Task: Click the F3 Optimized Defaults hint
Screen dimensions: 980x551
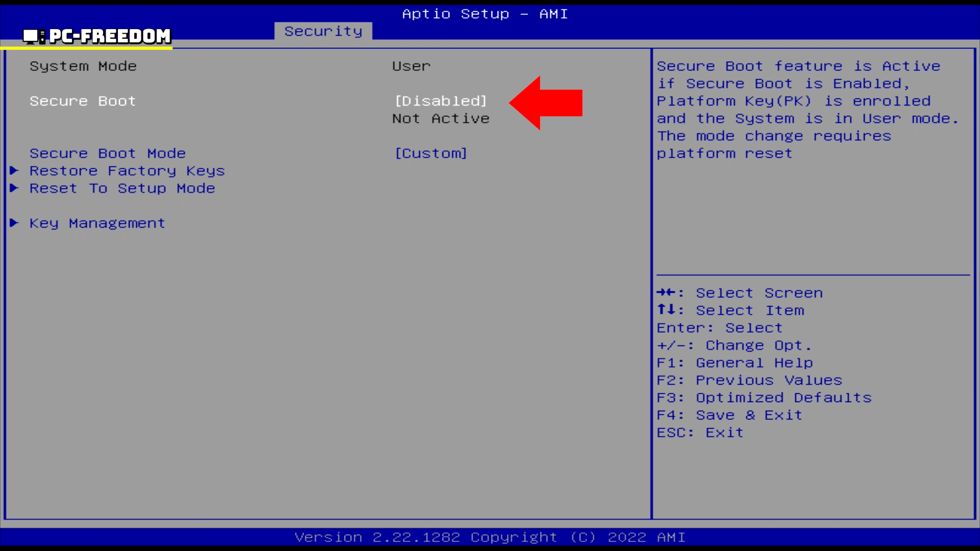Action: [764, 398]
